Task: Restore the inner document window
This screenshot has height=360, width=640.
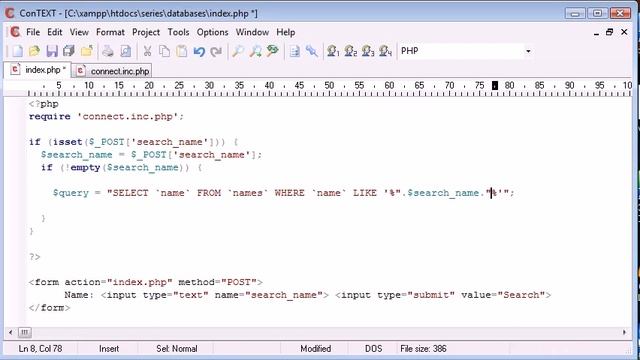Action: click(610, 32)
